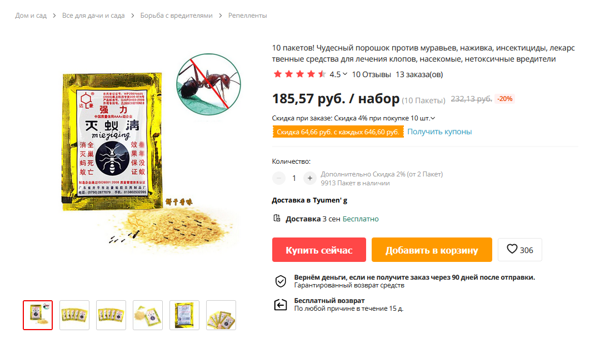Increase quantity with the plus button
590x364 pixels.
click(309, 178)
